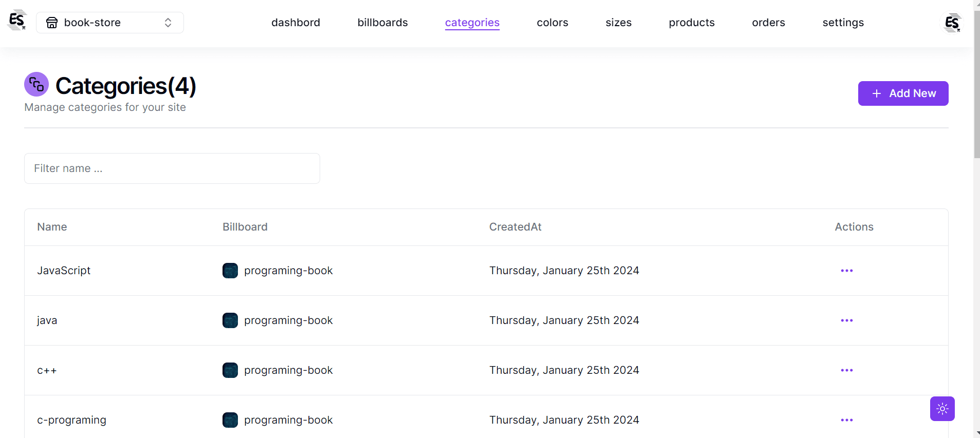The width and height of the screenshot is (980, 438).
Task: Click the storefront icon in store switcher
Action: [x=52, y=23]
